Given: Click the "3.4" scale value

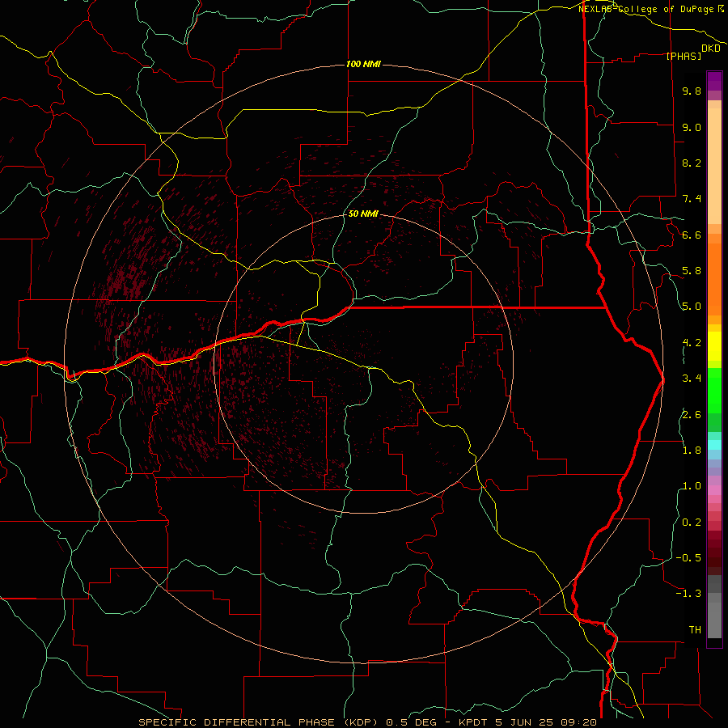Looking at the screenshot, I should point(692,379).
